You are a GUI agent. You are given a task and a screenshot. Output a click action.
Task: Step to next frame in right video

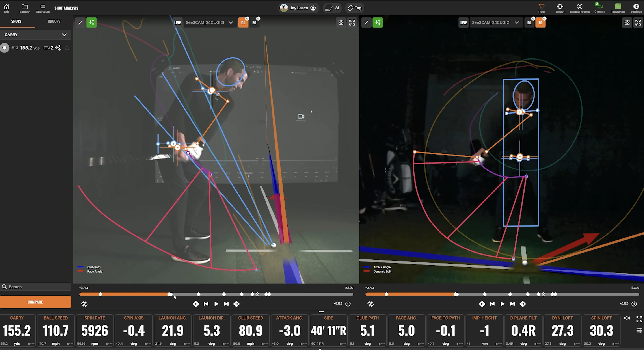coord(512,304)
